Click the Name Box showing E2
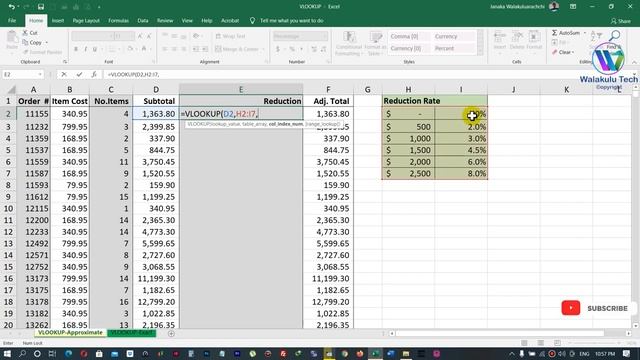640x360 pixels. click(20, 75)
